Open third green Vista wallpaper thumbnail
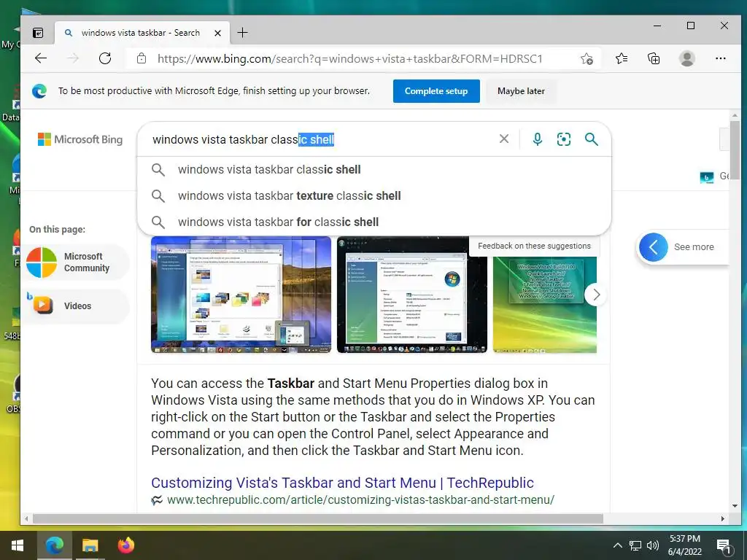The width and height of the screenshot is (747, 560). click(x=544, y=305)
